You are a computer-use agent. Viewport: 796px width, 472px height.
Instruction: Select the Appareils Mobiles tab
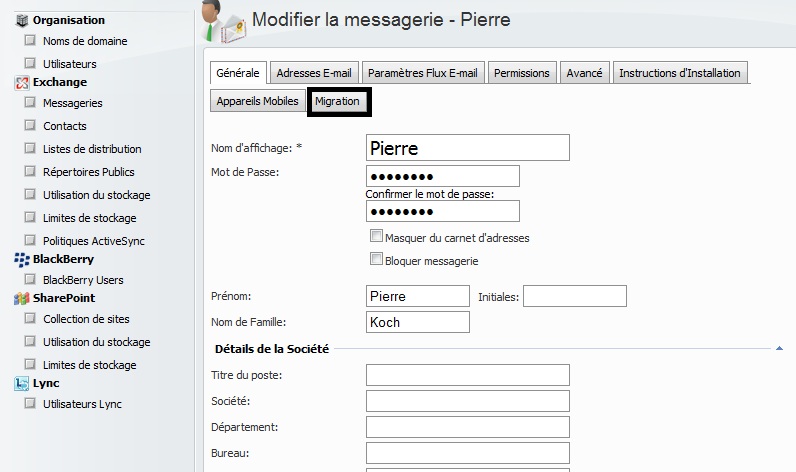click(257, 101)
